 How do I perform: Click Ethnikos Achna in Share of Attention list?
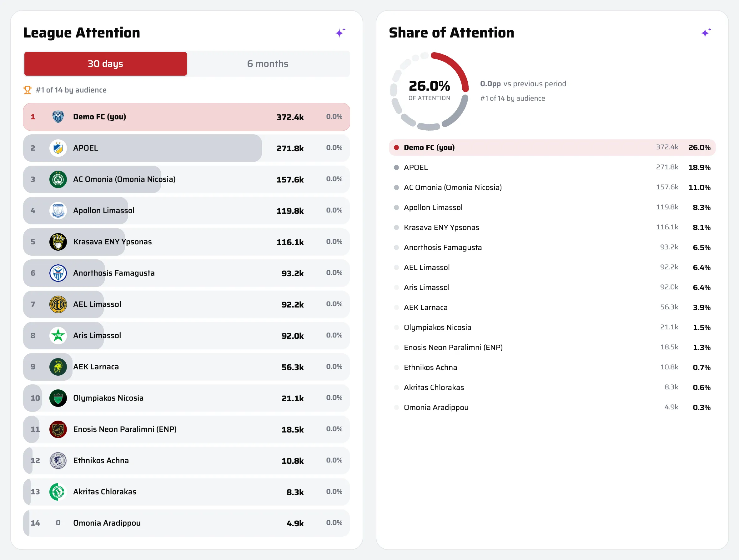tap(430, 367)
